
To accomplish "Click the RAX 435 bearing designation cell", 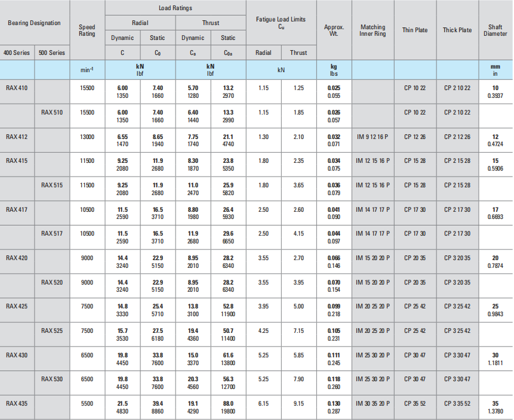I will (17, 403).
